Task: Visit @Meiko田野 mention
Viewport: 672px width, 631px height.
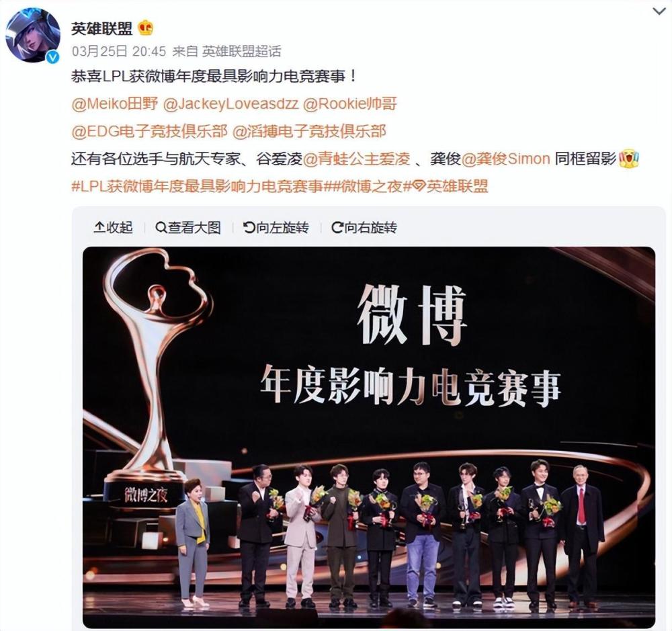Action: (115, 103)
